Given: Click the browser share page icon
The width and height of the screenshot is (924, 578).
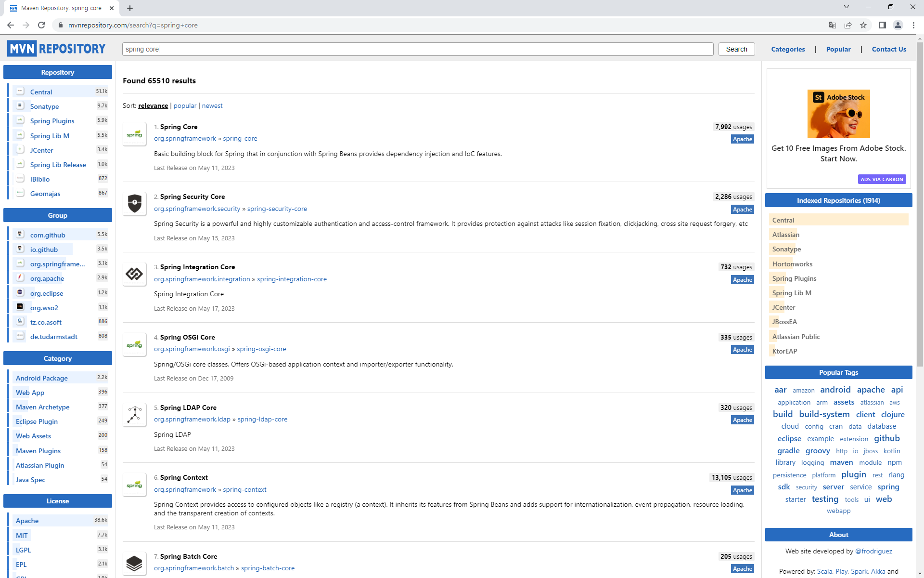Looking at the screenshot, I should (x=848, y=25).
